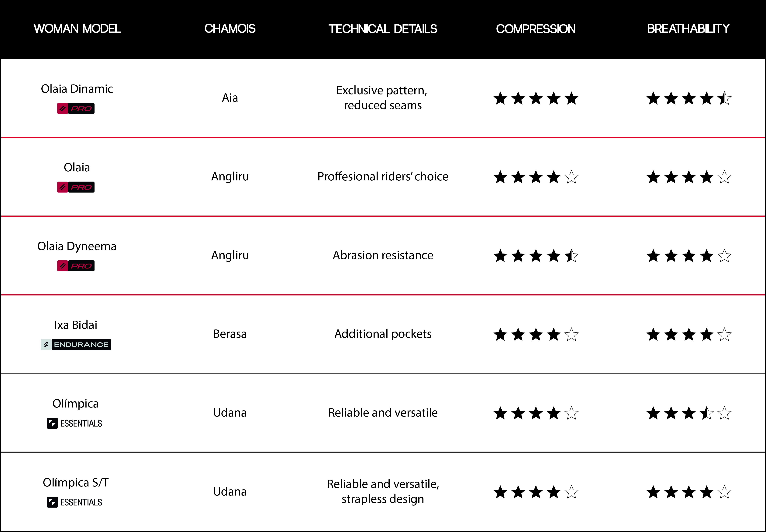Click the BREATHABILITY column header
The image size is (766, 532).
(x=688, y=29)
